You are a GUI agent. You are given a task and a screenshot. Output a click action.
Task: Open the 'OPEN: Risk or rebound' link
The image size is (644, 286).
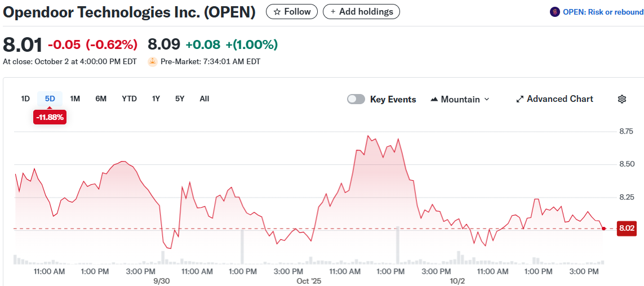coord(602,12)
